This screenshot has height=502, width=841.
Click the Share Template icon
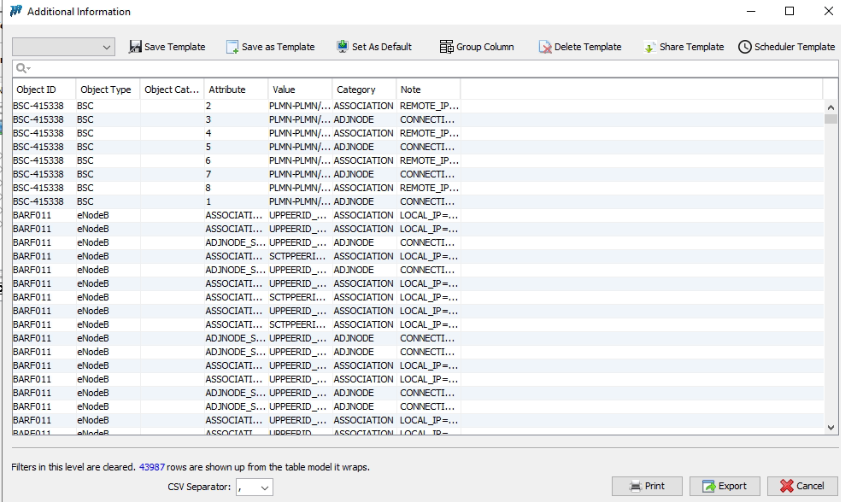tap(649, 47)
